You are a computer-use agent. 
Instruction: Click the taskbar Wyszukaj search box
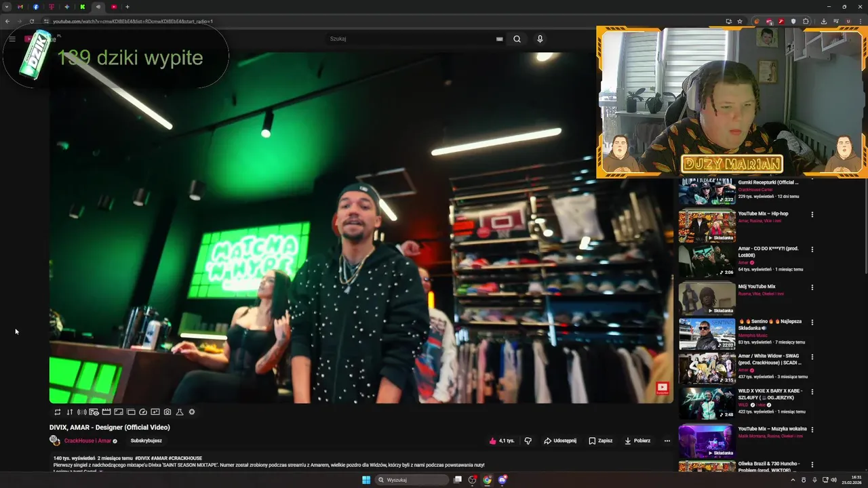coord(412,480)
